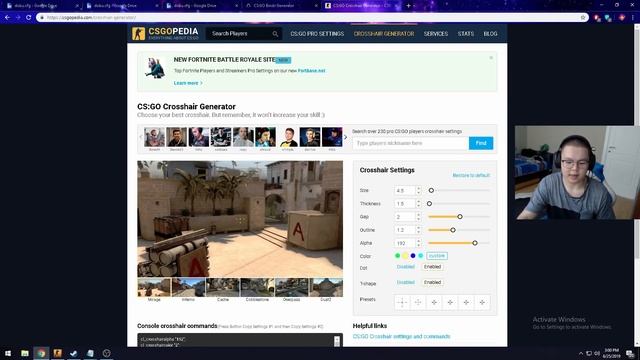
Task: Choose the custom color button
Action: pos(437,256)
